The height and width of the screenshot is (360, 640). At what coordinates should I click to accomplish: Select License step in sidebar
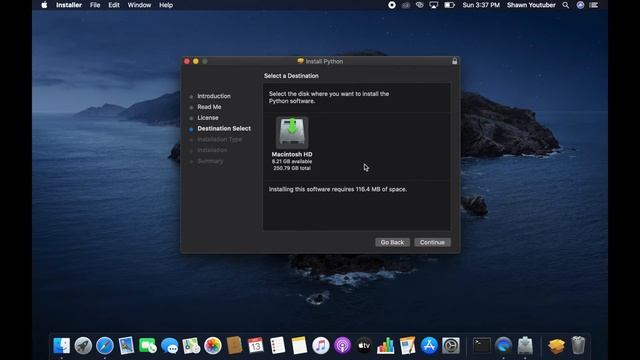[x=208, y=118]
